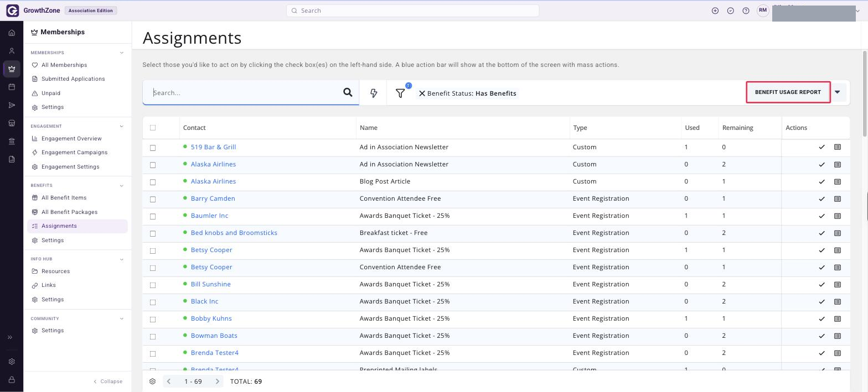Click the checkmark action for 519 Bar & Grill
868x392 pixels.
pyautogui.click(x=821, y=147)
